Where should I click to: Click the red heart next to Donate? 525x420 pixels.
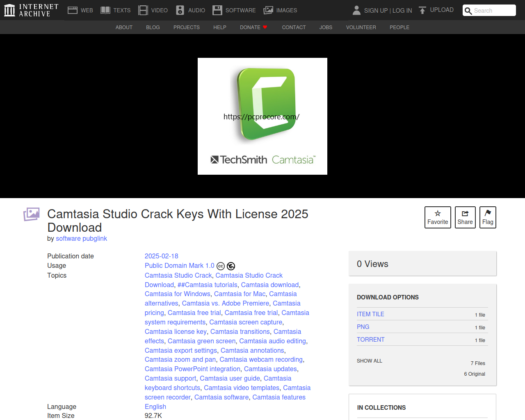pyautogui.click(x=265, y=27)
